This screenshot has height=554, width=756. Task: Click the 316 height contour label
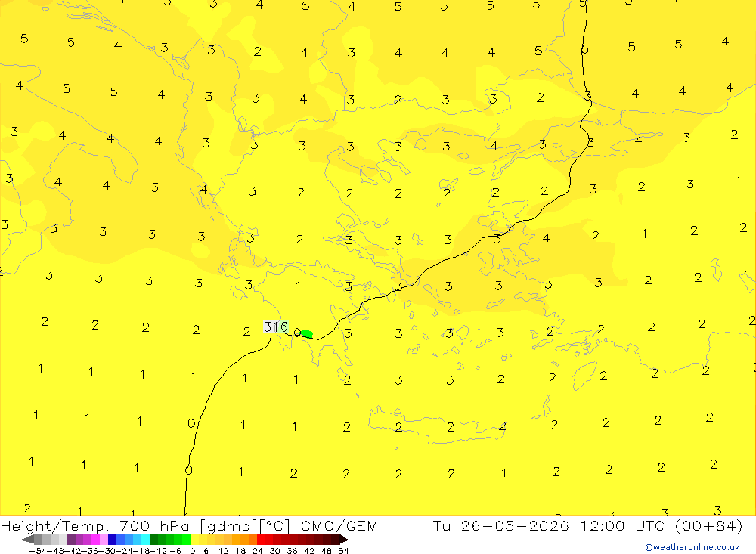point(276,327)
